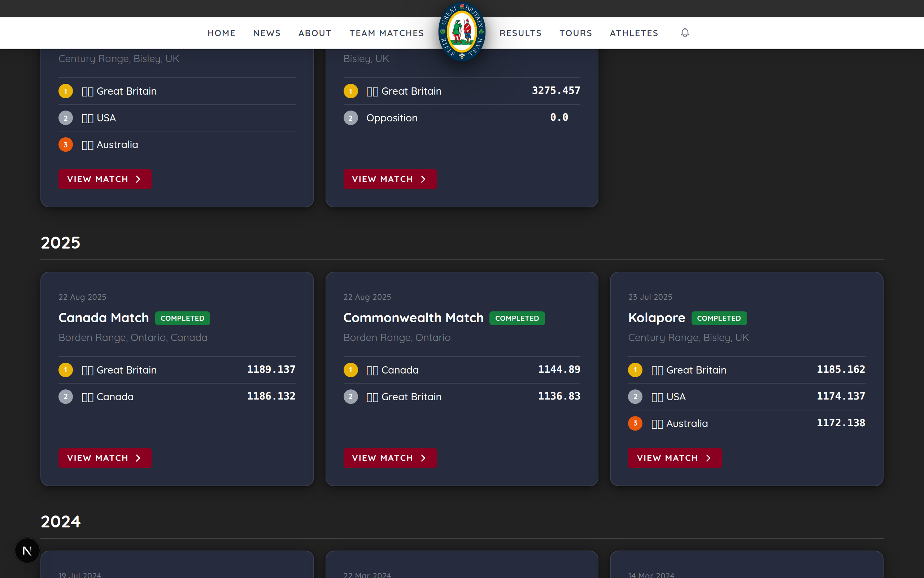Click COMPLETED badge next to Canada Match

point(183,318)
